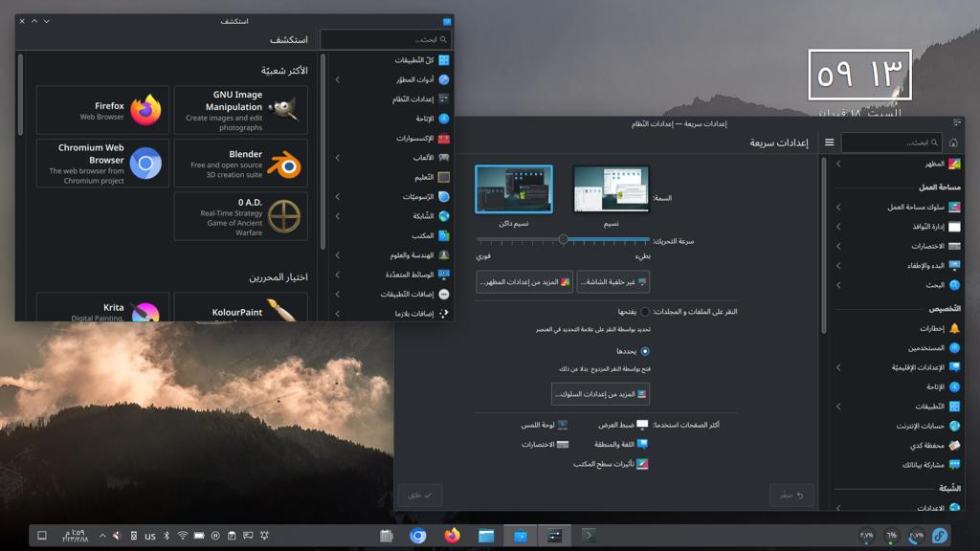Open the Blender app card in Discover

[240, 163]
